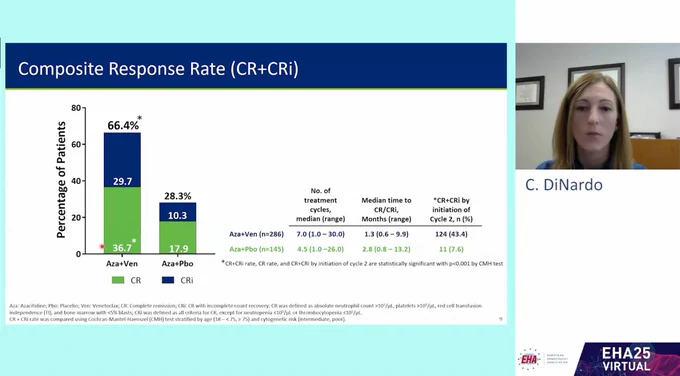
Task: Click the '36.7' value in Aza+Ven bar
Action: (x=122, y=248)
